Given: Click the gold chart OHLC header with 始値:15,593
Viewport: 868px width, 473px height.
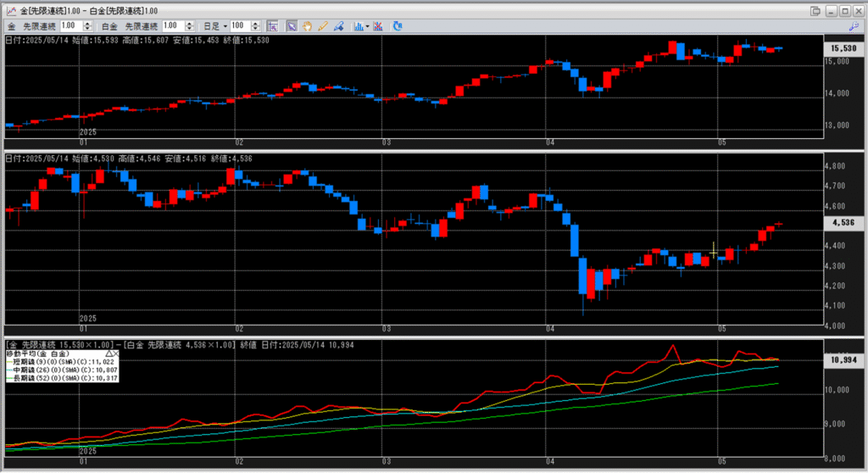Looking at the screenshot, I should [137, 41].
